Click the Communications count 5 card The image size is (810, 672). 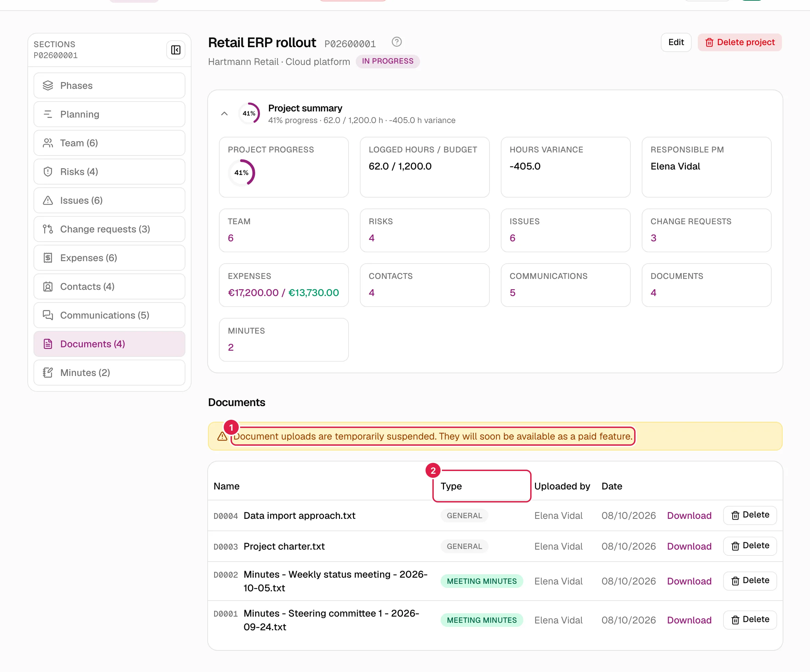point(565,285)
